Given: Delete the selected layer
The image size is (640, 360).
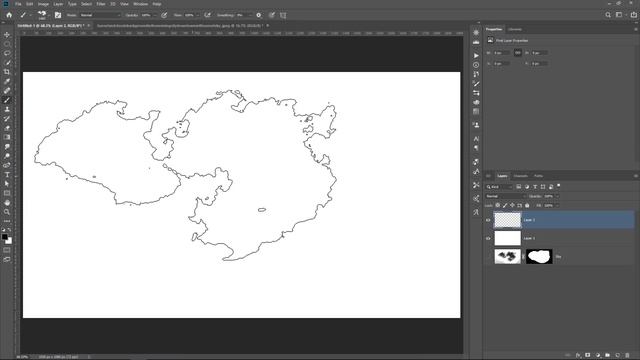Looking at the screenshot, I should tap(627, 356).
